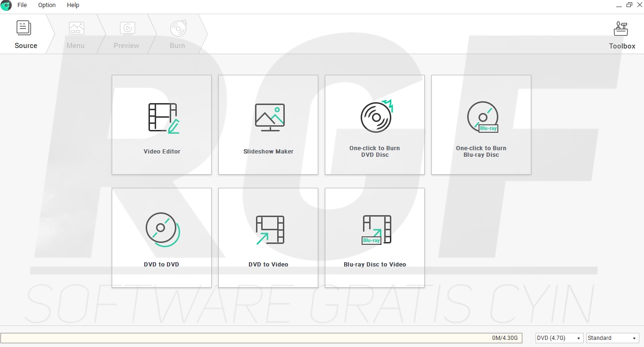The height and width of the screenshot is (347, 644).
Task: Click the app logo in title bar
Action: [x=6, y=5]
